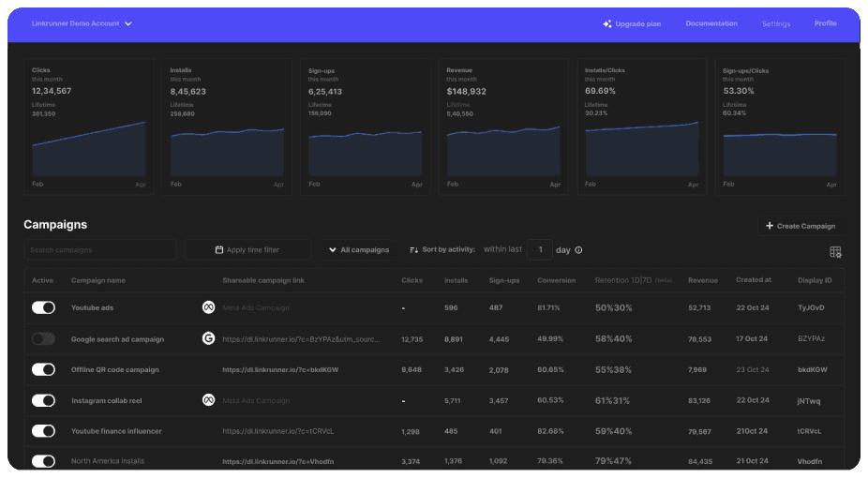Click the Apply time filter button

coord(247,250)
